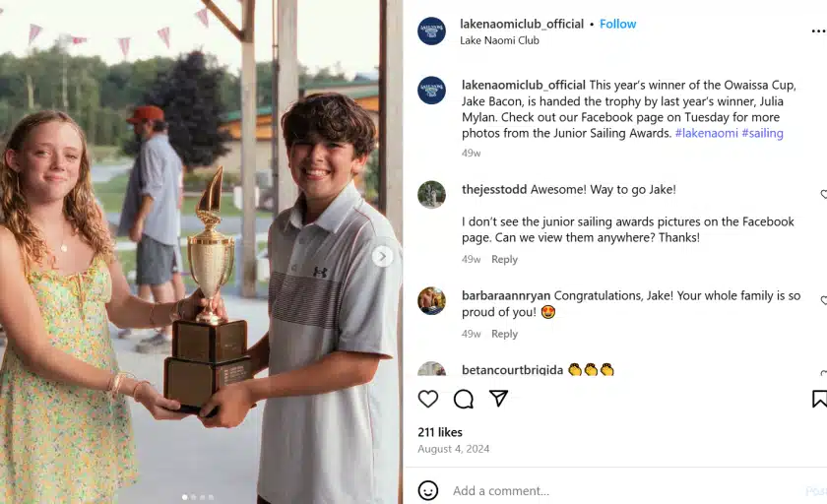Open the #sailing hashtag link
The width and height of the screenshot is (827, 504).
pos(763,133)
